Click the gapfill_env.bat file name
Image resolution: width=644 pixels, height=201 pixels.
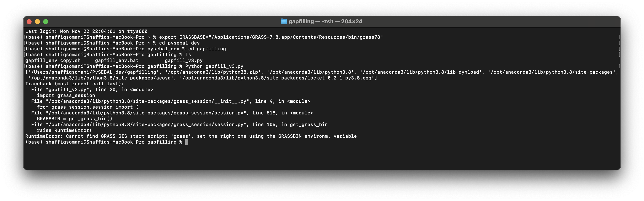(117, 60)
